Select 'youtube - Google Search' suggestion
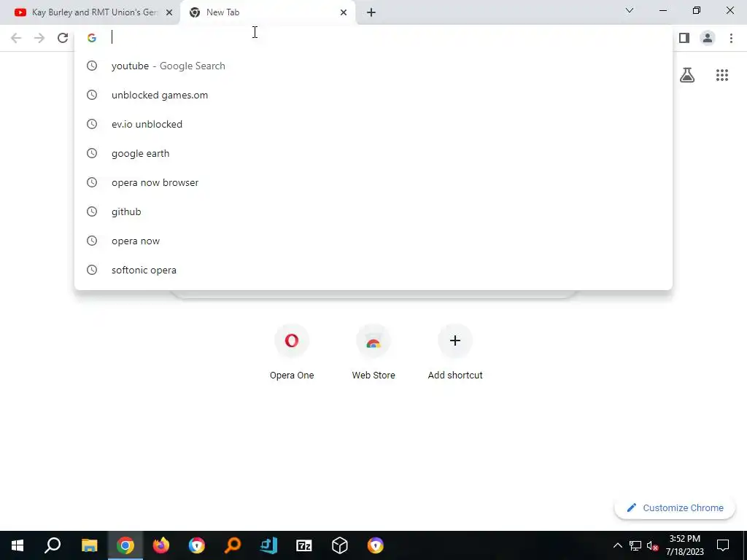747x560 pixels. 373,66
